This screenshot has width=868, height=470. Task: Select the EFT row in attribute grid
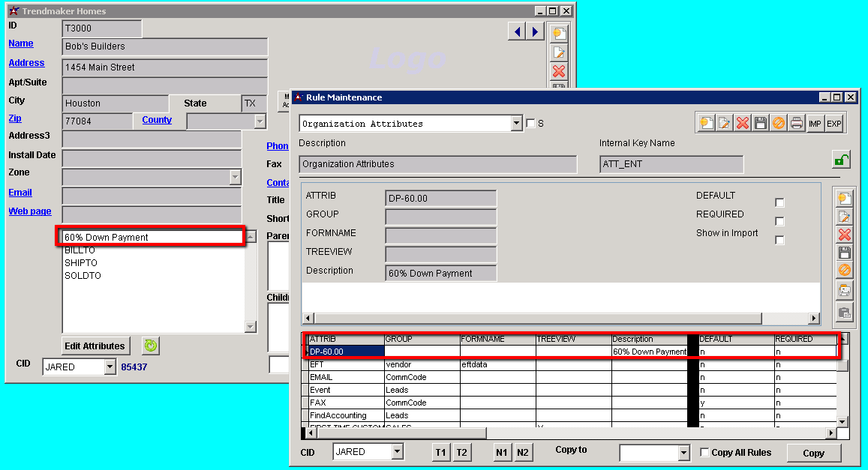[346, 364]
